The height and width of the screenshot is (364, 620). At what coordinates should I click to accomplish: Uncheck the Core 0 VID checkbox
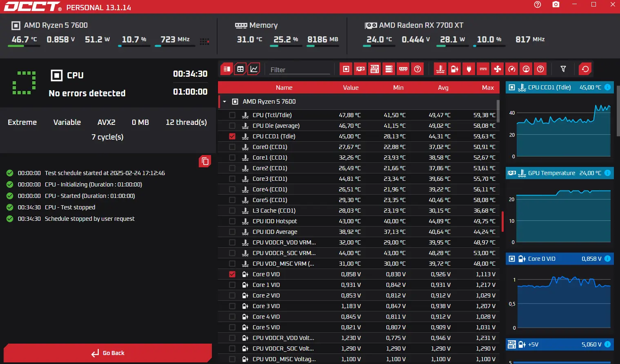point(232,274)
